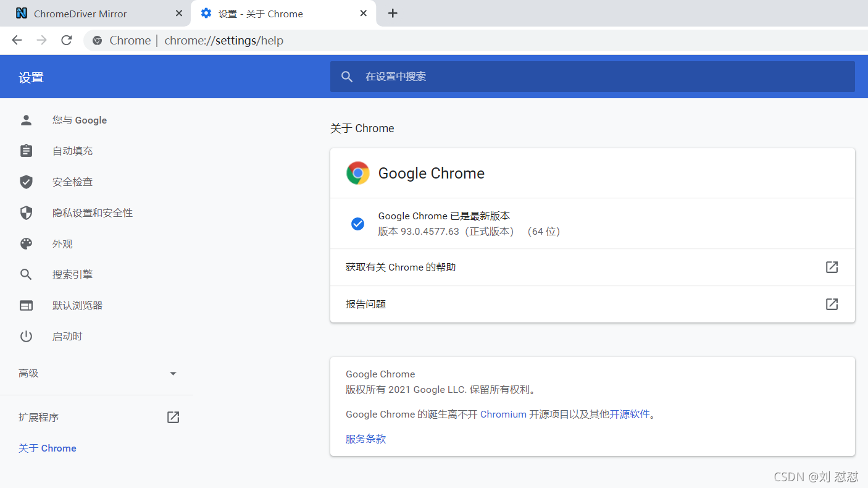
Task: Open a new tab with plus button
Action: coord(393,14)
